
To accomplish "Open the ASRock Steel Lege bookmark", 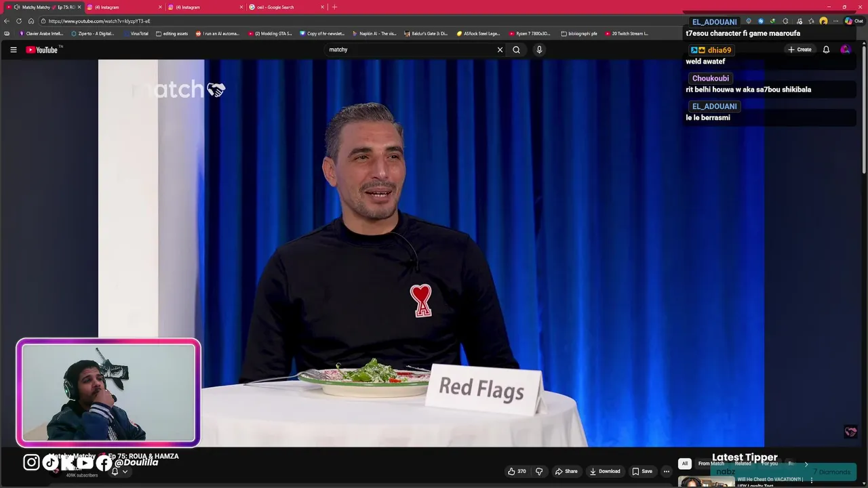I will (478, 33).
